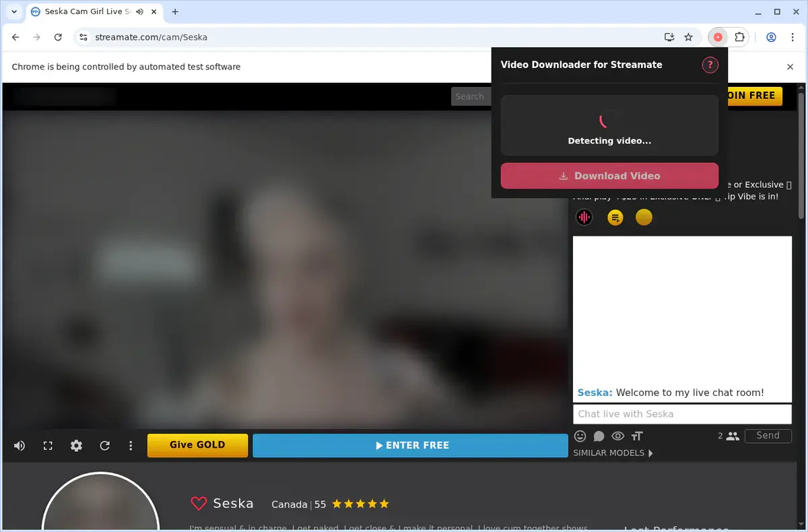This screenshot has width=808, height=532.
Task: Click the ENTER FREE button
Action: (x=410, y=445)
